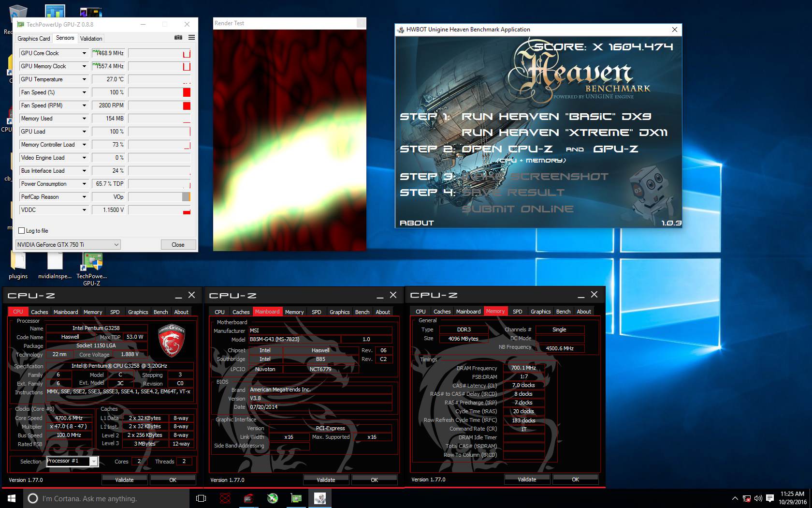Click the MSI CPU-Z taskbar icon
Screen dimensions: 812x508
[249, 498]
